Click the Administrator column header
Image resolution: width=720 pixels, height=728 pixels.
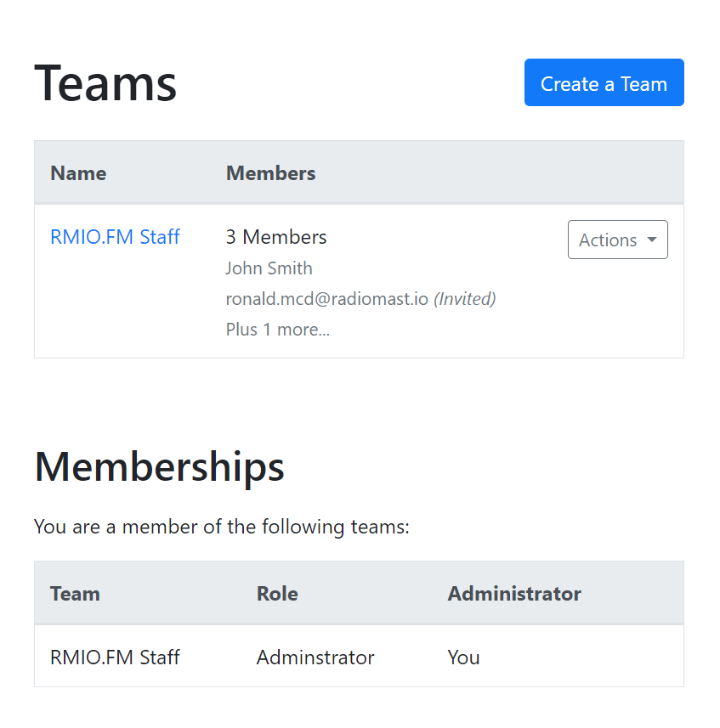(514, 594)
